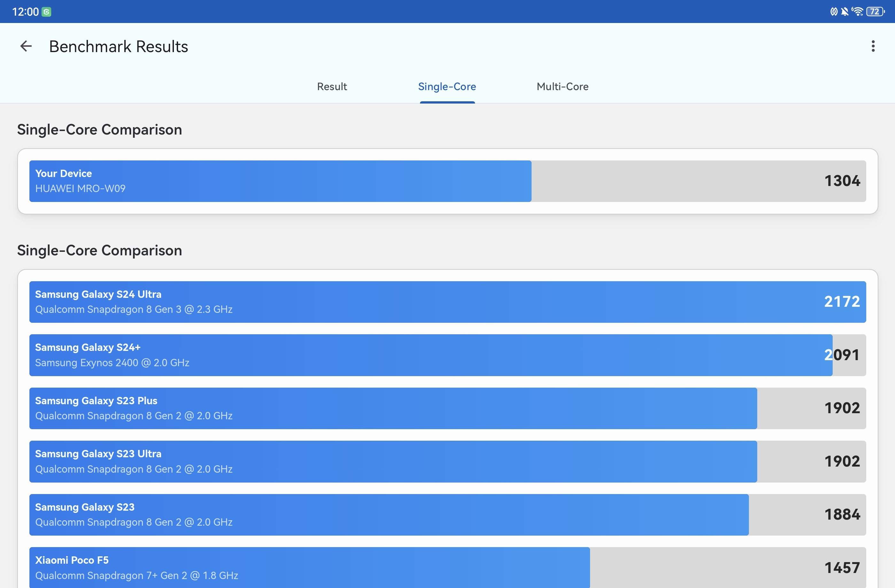
Task: Select the Xiaomi Poco F5 entry
Action: [447, 567]
